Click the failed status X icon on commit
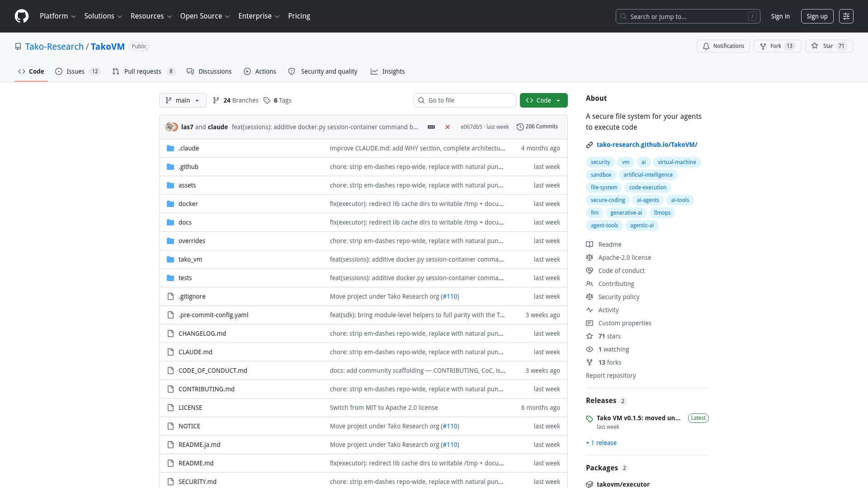 448,127
